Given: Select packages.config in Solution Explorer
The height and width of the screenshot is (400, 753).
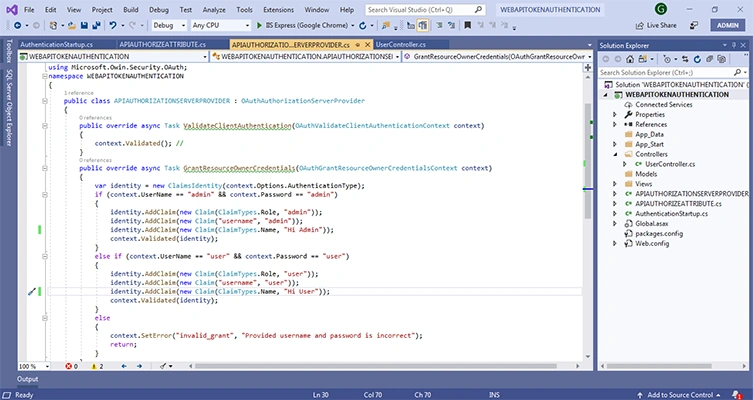Looking at the screenshot, I should click(x=658, y=233).
